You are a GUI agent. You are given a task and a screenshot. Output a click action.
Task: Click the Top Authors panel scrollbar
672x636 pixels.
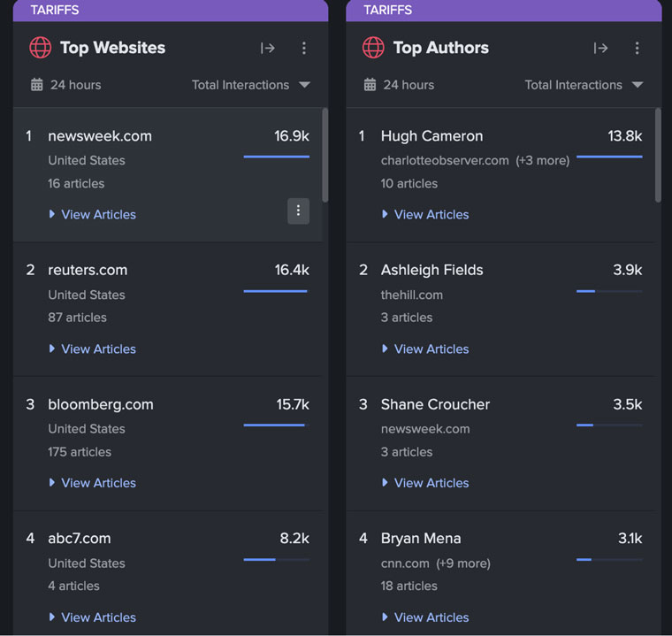(658, 156)
